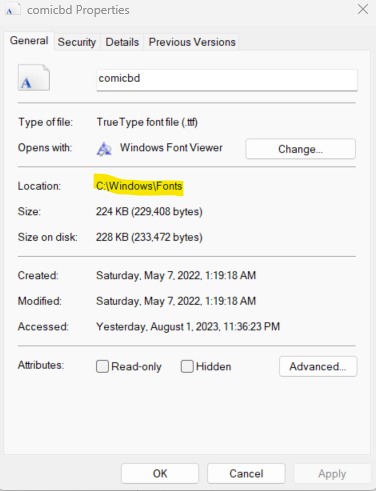Click the Accessed date 'Yesterday, August 1, 2023'
Image resolution: width=376 pixels, height=491 pixels.
(x=188, y=327)
